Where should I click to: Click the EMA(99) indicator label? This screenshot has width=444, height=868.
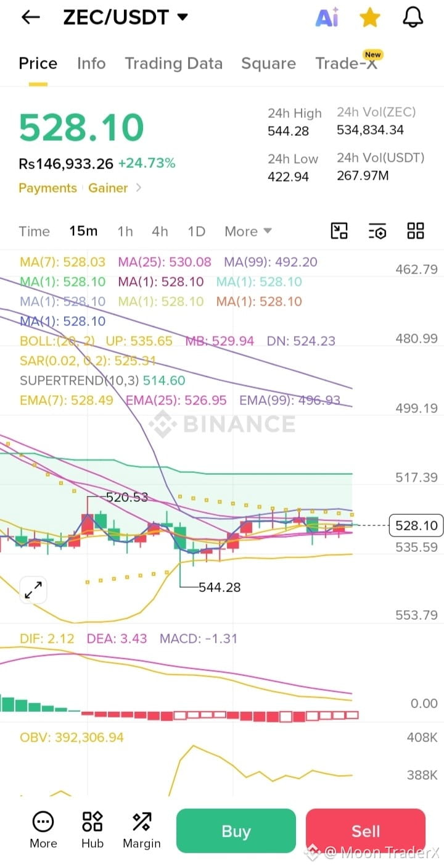(290, 400)
